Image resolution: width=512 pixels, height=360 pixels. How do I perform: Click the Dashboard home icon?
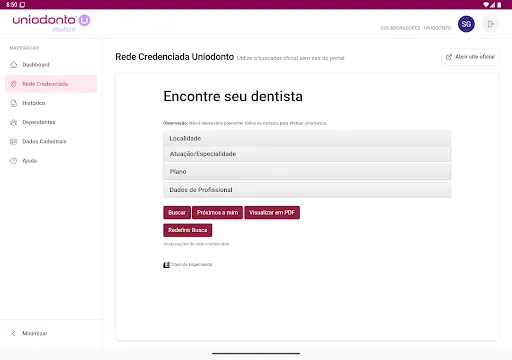14,65
